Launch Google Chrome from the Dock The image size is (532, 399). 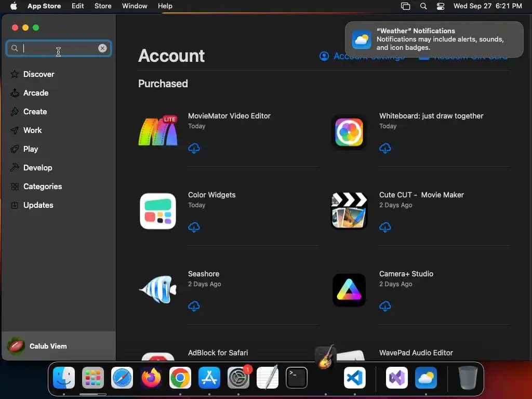click(180, 378)
